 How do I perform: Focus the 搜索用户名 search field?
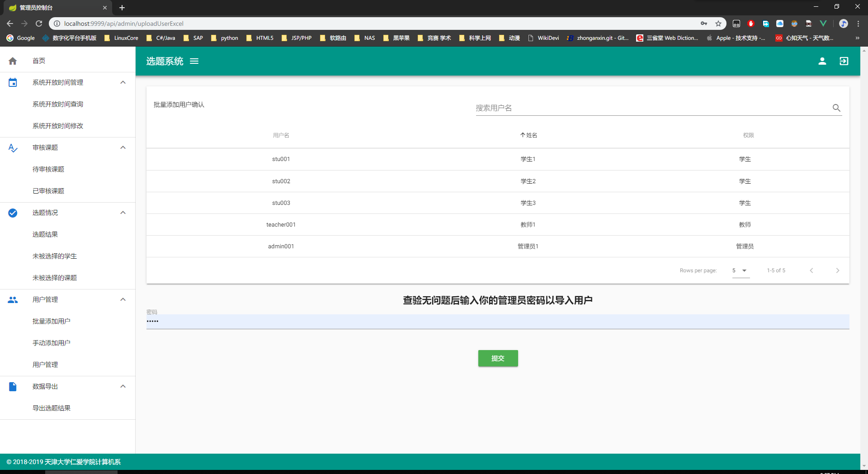pos(651,108)
